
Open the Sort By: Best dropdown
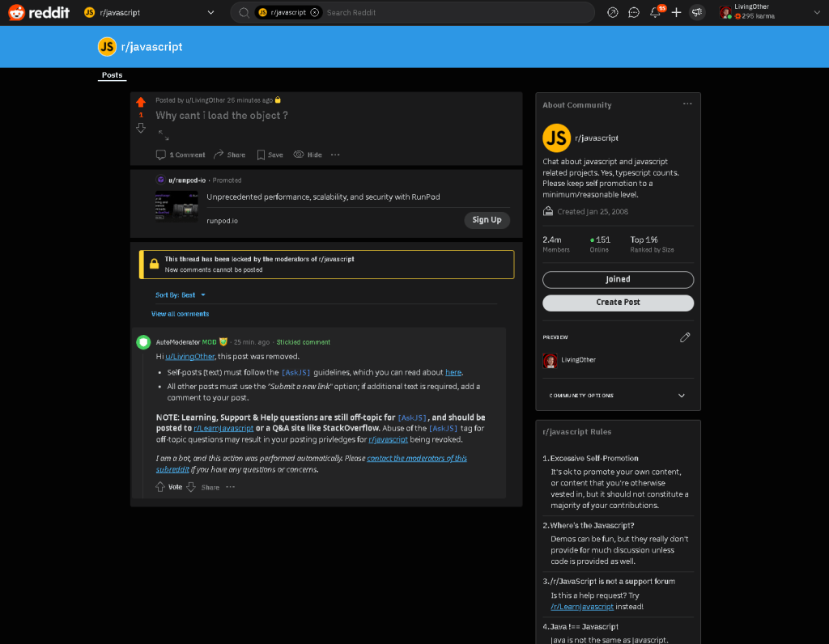[181, 294]
